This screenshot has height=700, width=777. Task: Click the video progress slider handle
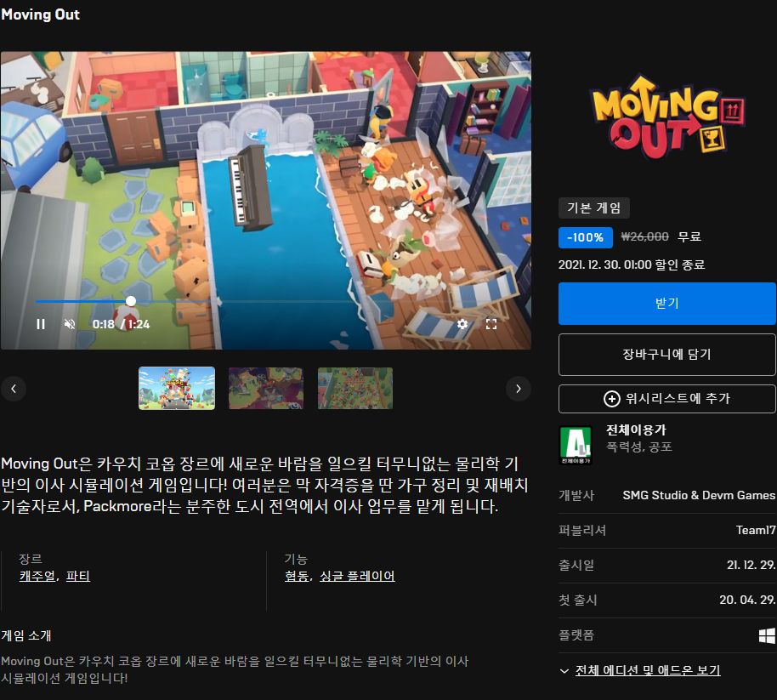(131, 301)
